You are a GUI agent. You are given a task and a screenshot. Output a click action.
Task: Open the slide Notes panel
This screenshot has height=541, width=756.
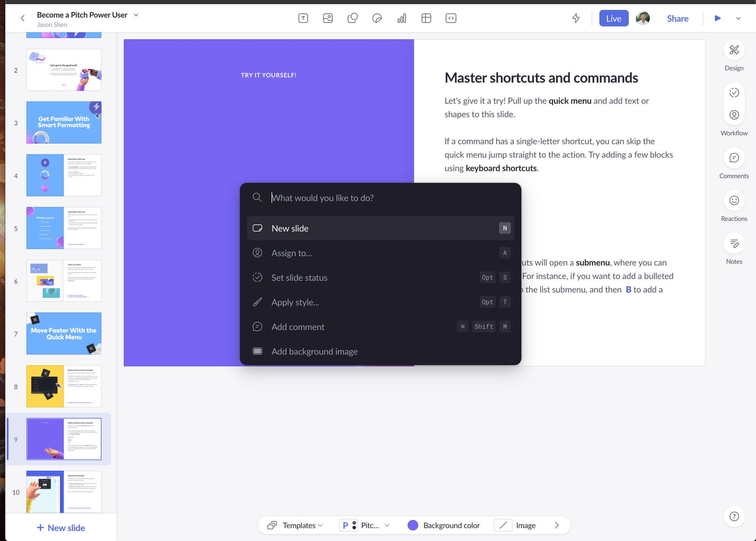pos(734,244)
